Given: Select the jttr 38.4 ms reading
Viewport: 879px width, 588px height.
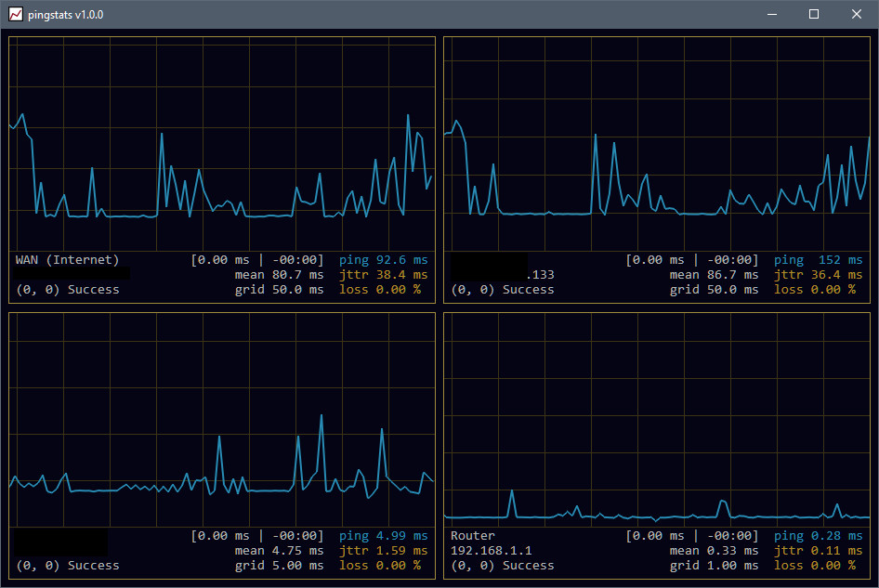Looking at the screenshot, I should tap(384, 275).
